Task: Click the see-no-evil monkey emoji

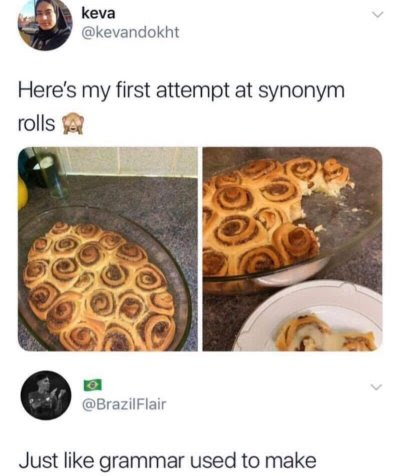Action: [x=72, y=123]
